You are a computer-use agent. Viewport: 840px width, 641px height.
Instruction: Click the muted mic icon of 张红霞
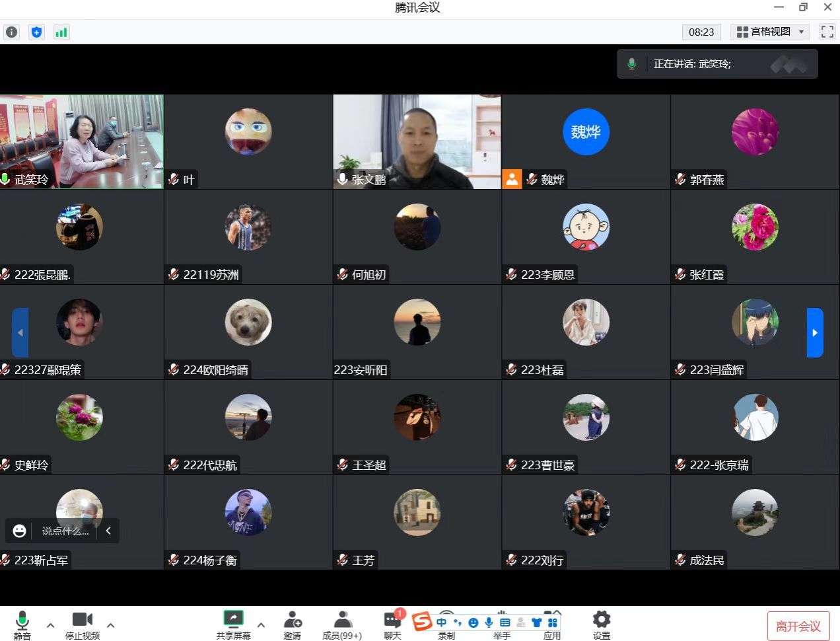[680, 274]
